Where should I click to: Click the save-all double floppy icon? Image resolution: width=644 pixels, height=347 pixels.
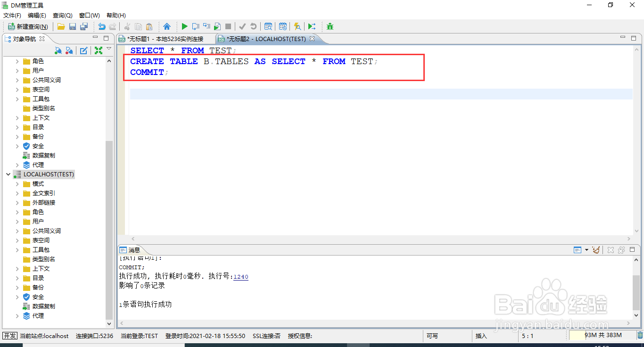point(84,27)
